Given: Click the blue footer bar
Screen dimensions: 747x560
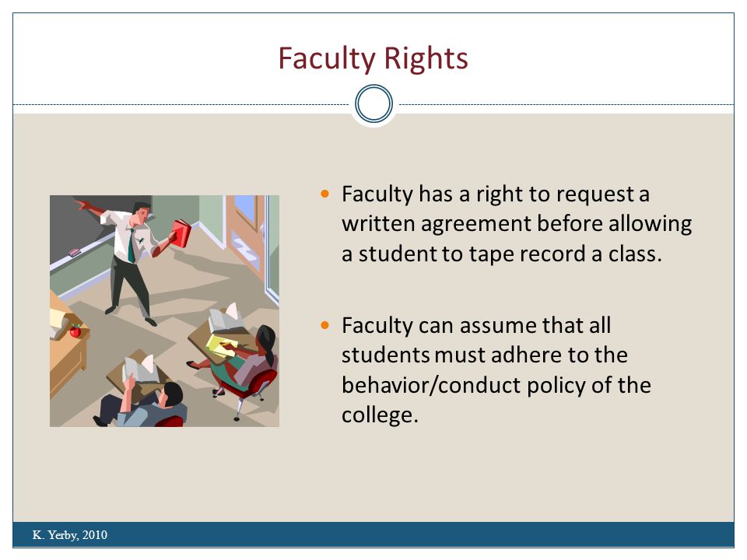Looking at the screenshot, I should coord(373,534).
